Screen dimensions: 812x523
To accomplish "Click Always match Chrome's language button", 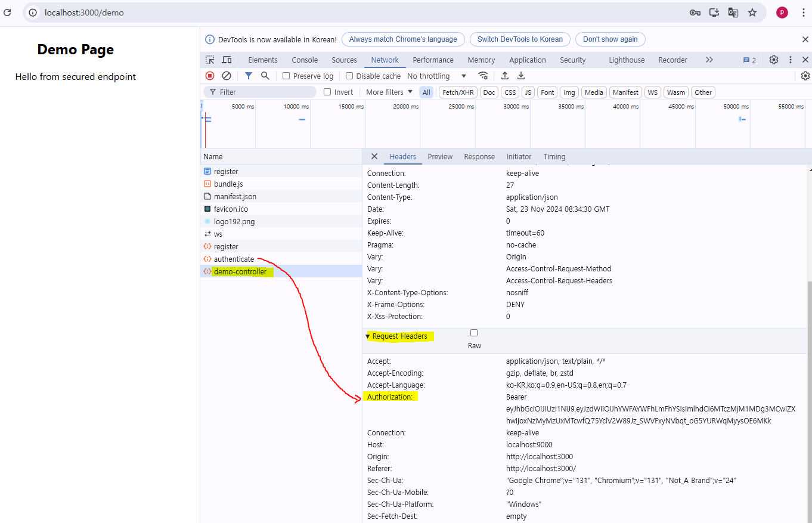I will [403, 39].
